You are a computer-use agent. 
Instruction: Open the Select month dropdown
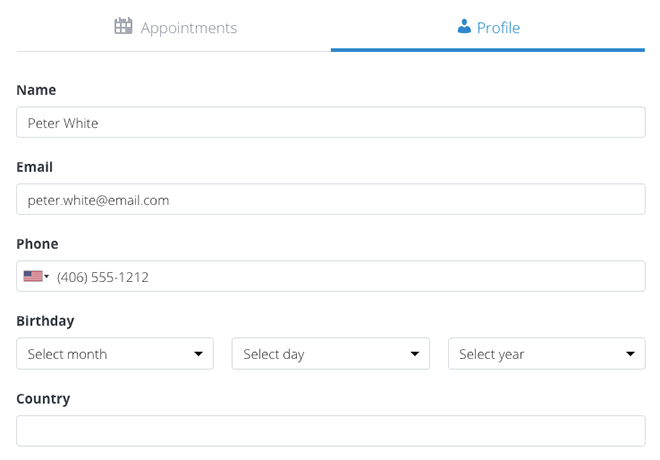[115, 354]
